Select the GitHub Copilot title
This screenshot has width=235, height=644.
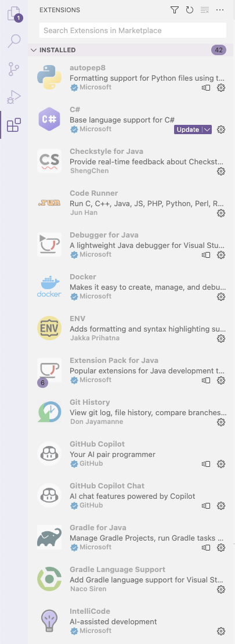click(x=97, y=444)
